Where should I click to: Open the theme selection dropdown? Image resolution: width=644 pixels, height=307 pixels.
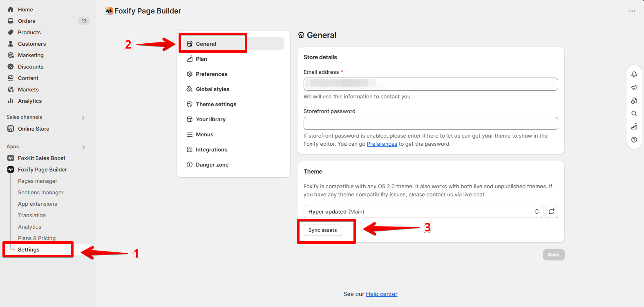coord(423,211)
